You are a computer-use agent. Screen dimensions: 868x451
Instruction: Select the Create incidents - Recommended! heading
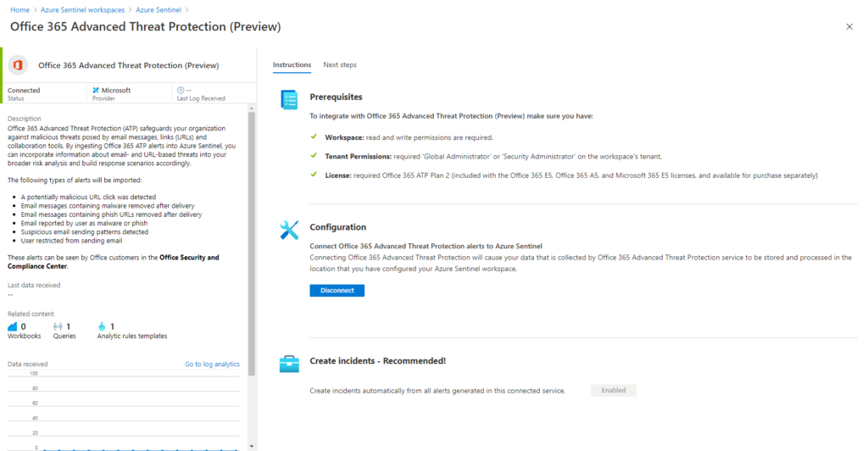pyautogui.click(x=377, y=361)
